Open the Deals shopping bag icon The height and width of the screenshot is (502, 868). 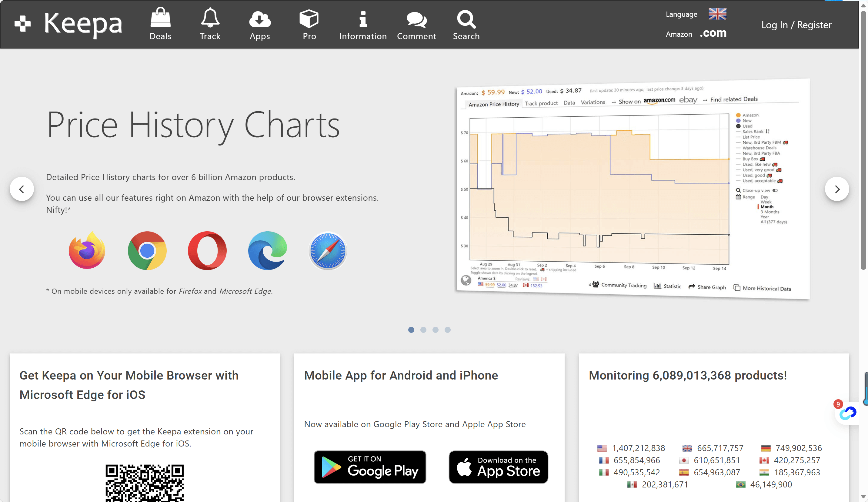point(160,18)
